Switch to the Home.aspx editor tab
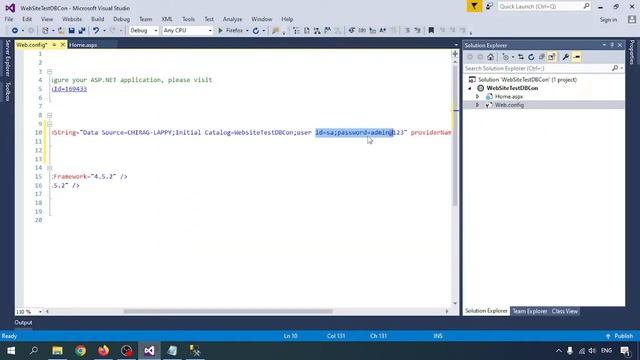Image resolution: width=640 pixels, height=360 pixels. click(x=83, y=45)
